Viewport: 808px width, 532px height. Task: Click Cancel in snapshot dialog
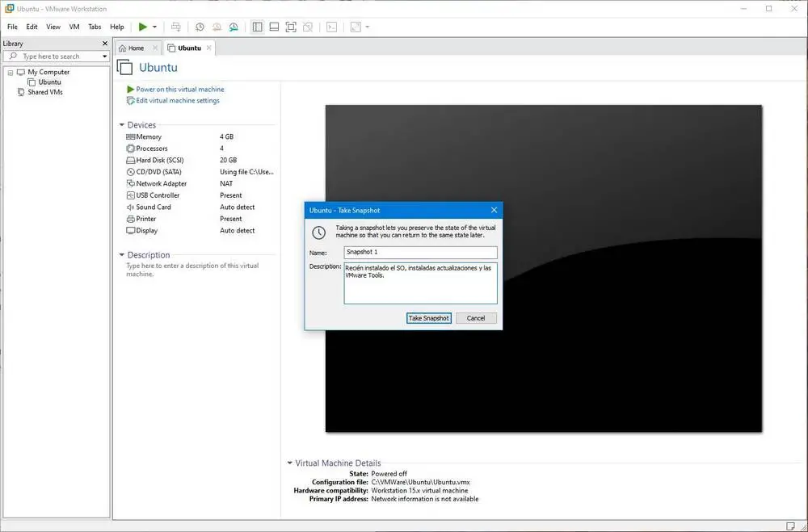(476, 318)
